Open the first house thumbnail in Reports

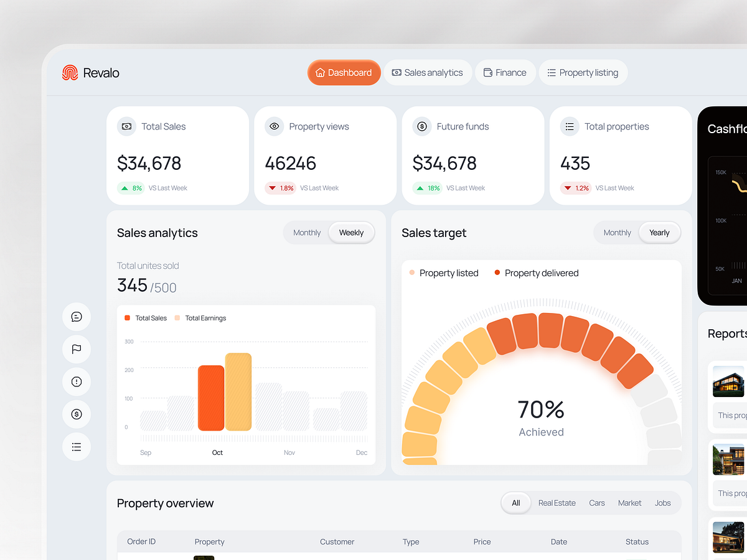click(729, 381)
